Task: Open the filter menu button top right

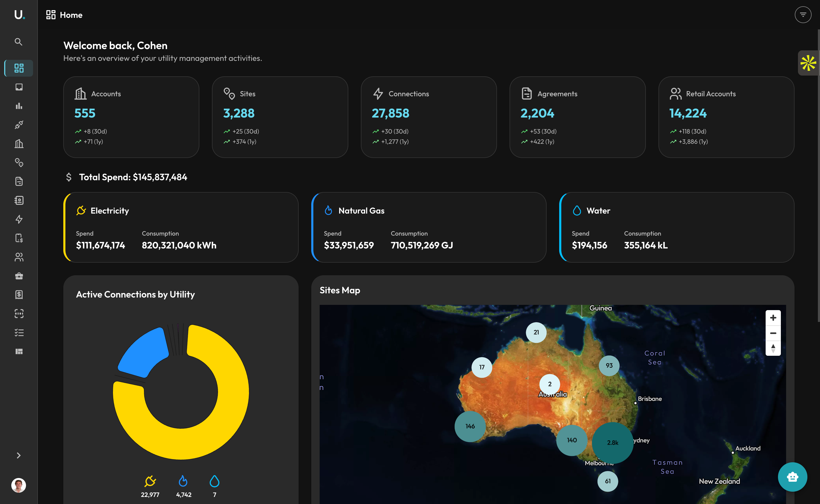Action: tap(803, 15)
